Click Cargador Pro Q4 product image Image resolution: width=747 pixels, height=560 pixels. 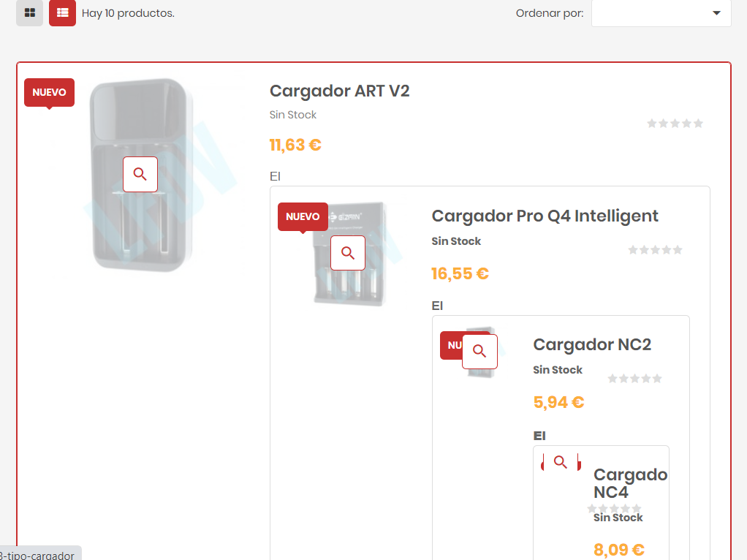tap(349, 254)
